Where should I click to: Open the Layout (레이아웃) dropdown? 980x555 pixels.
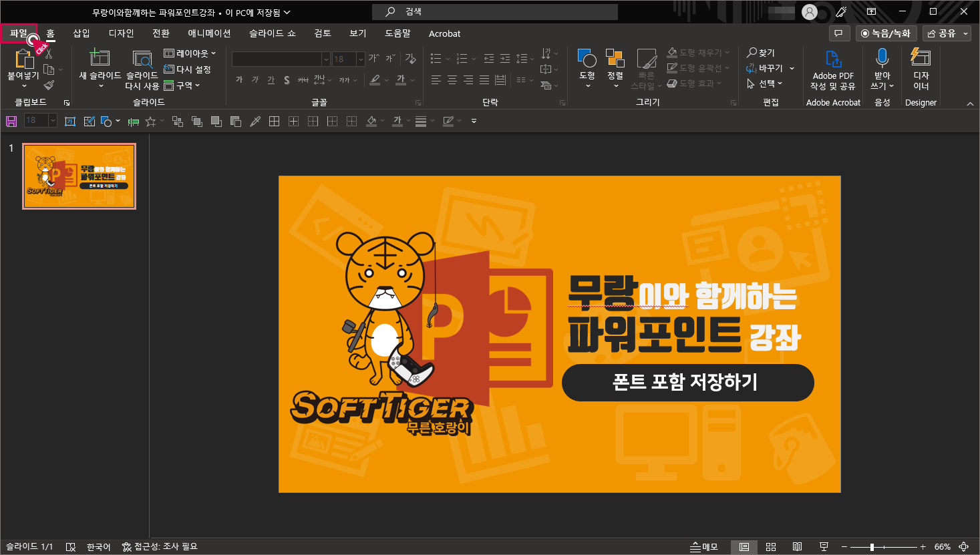pyautogui.click(x=190, y=53)
